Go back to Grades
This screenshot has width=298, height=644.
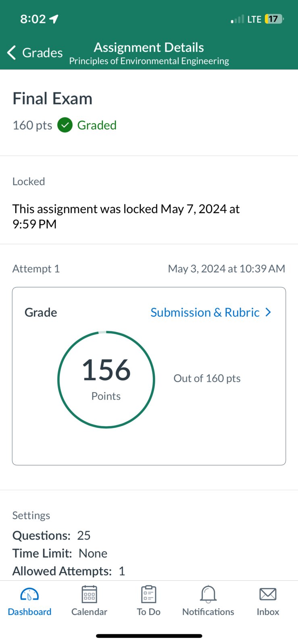(x=42, y=52)
